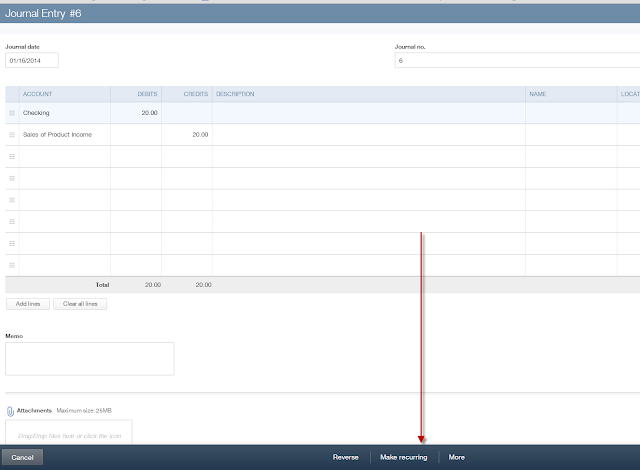Click Make recurring in the bottom bar
Screen dimensions: 640x470
404,457
